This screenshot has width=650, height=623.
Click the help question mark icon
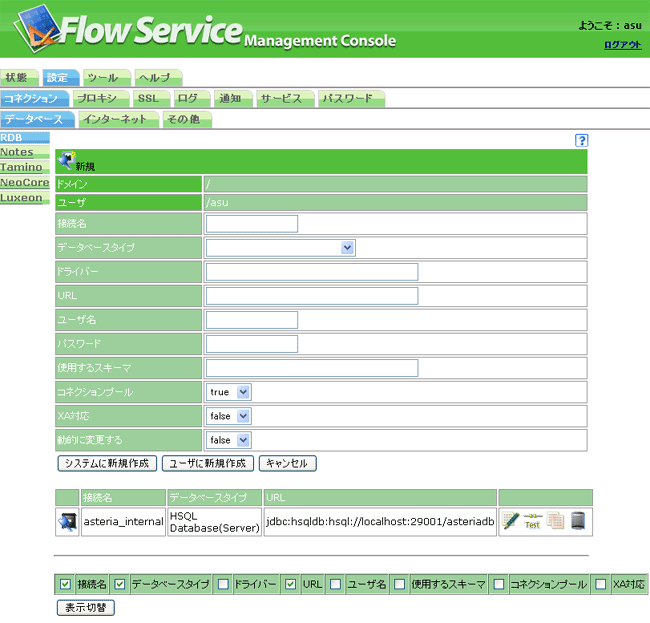581,141
